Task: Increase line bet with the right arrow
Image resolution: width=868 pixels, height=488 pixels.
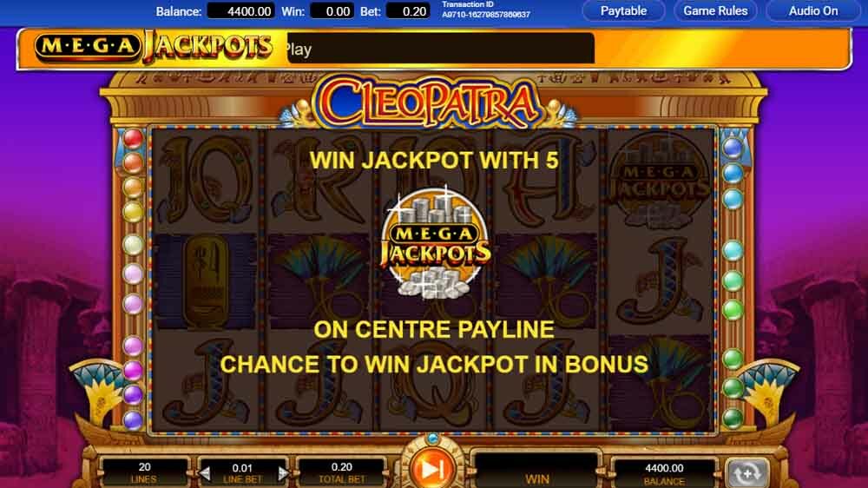Action: pos(283,473)
